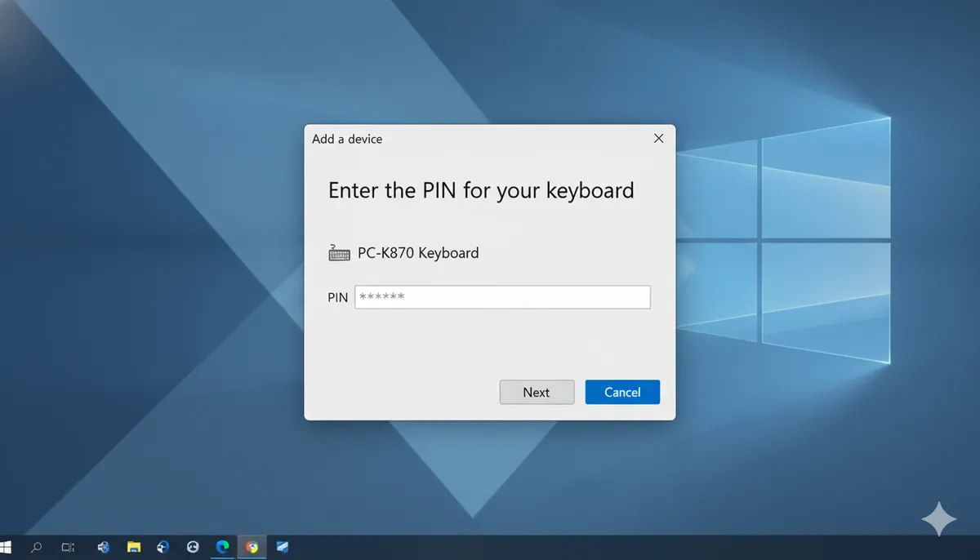Click the sparkle logo on the wallpaper
The image size is (980, 560).
[939, 519]
